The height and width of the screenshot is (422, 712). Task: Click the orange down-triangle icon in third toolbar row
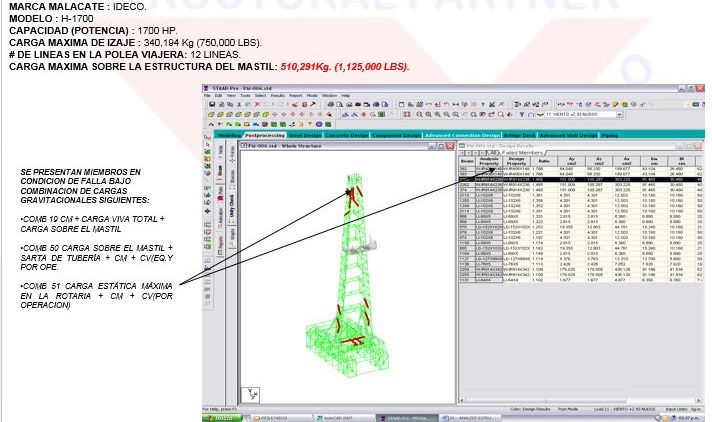coord(310,124)
